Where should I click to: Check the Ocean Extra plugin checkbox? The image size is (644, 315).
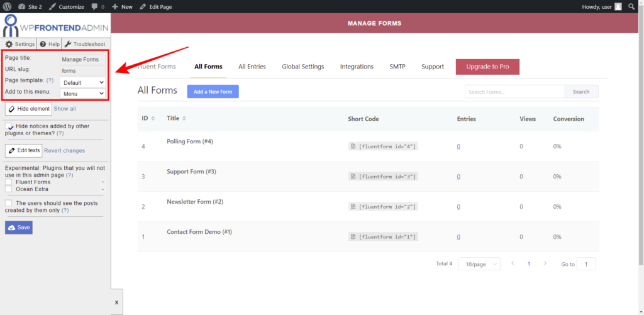coord(9,189)
